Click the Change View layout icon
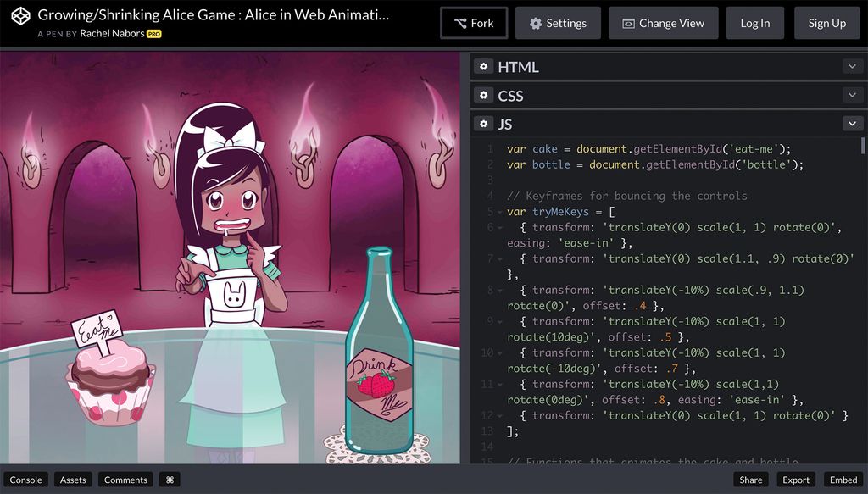The width and height of the screenshot is (868, 494). (x=627, y=23)
